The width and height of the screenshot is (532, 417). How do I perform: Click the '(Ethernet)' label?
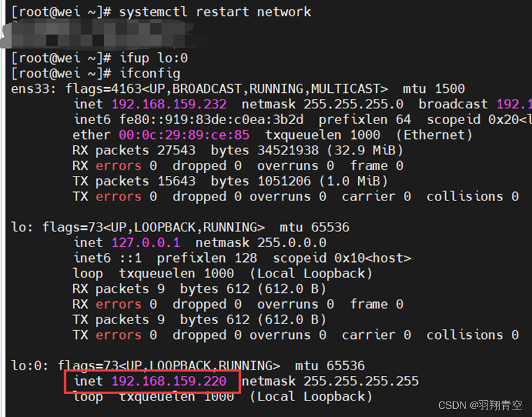click(434, 135)
